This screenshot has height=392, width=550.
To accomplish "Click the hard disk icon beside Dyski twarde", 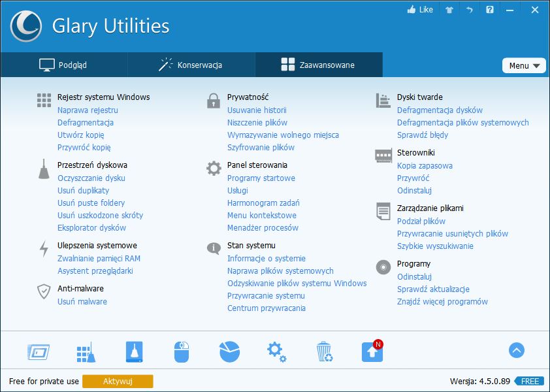I will pos(383,101).
